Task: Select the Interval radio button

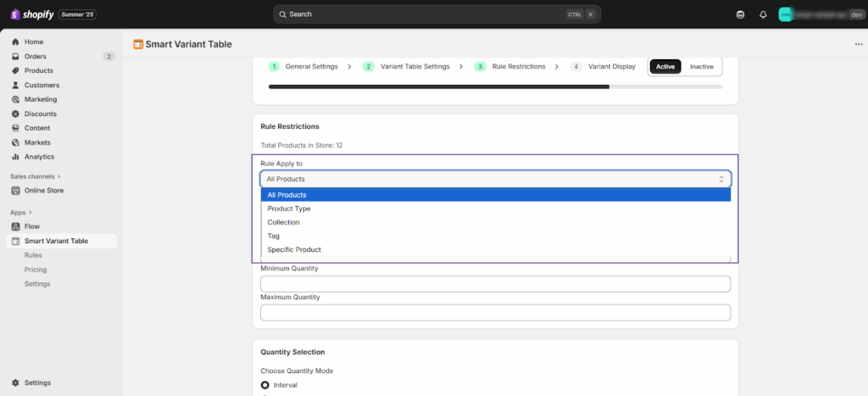Action: pyautogui.click(x=264, y=385)
